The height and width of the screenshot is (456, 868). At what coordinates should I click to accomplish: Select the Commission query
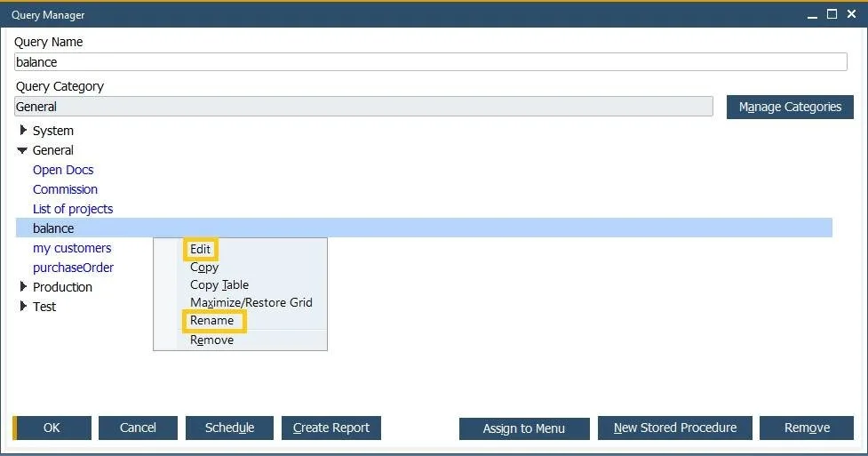pos(66,189)
